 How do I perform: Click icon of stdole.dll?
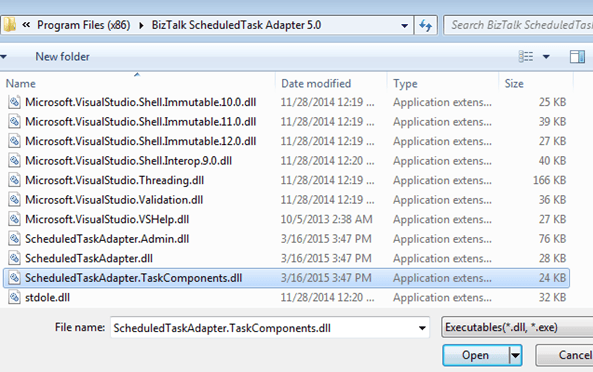14,298
